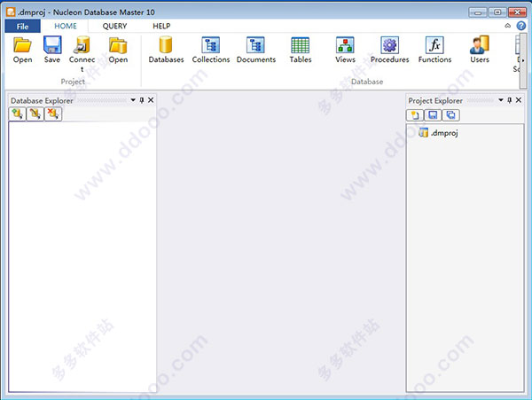Viewport: 532px width, 400px height.
Task: Click save all icon in Project Explorer
Action: click(x=451, y=115)
